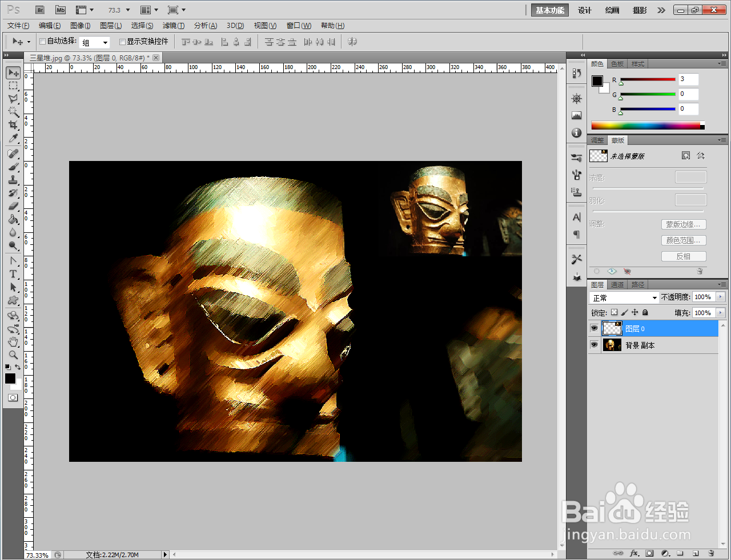Open the 颜色 panel options menu
The height and width of the screenshot is (560, 731).
pos(722,63)
